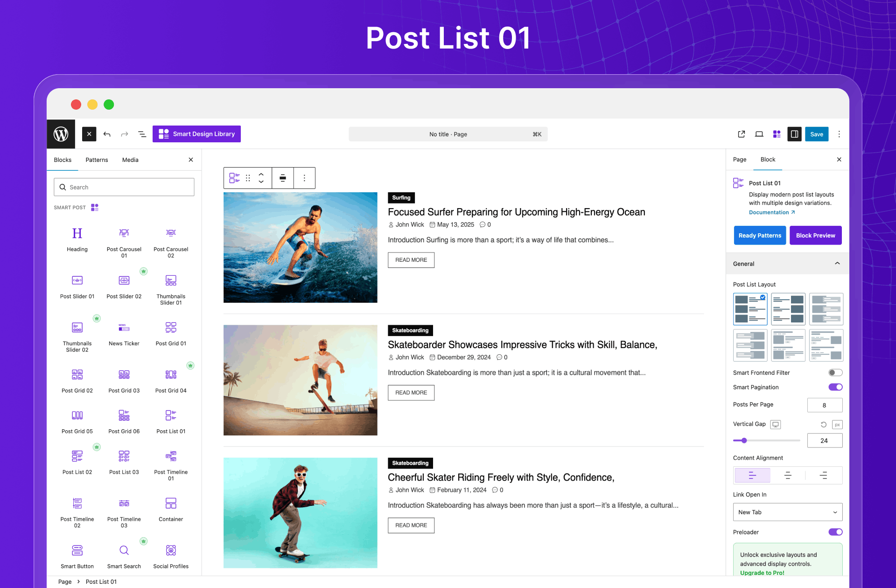
Task: Turn off the Preloader toggle
Action: (835, 532)
